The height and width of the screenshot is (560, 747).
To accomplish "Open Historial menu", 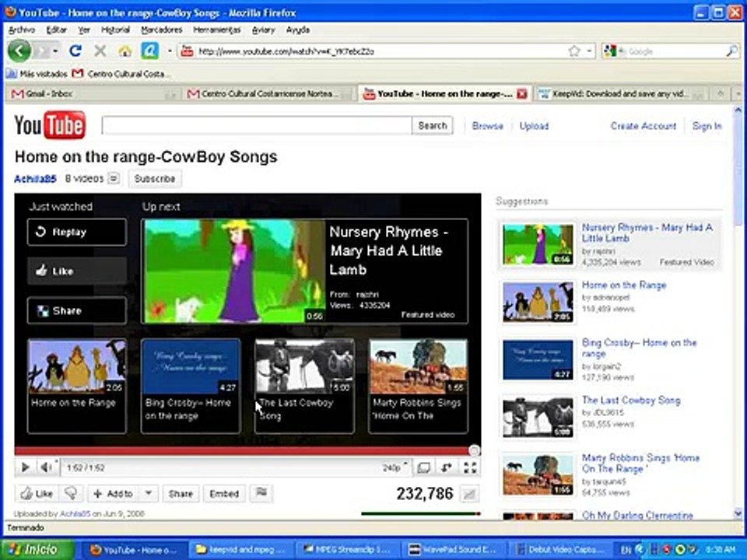I will [115, 30].
